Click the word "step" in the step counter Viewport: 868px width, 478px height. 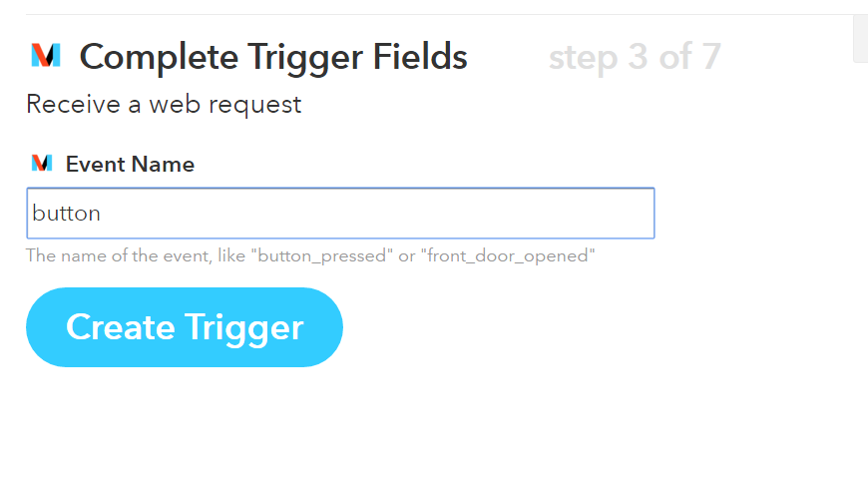(x=583, y=57)
